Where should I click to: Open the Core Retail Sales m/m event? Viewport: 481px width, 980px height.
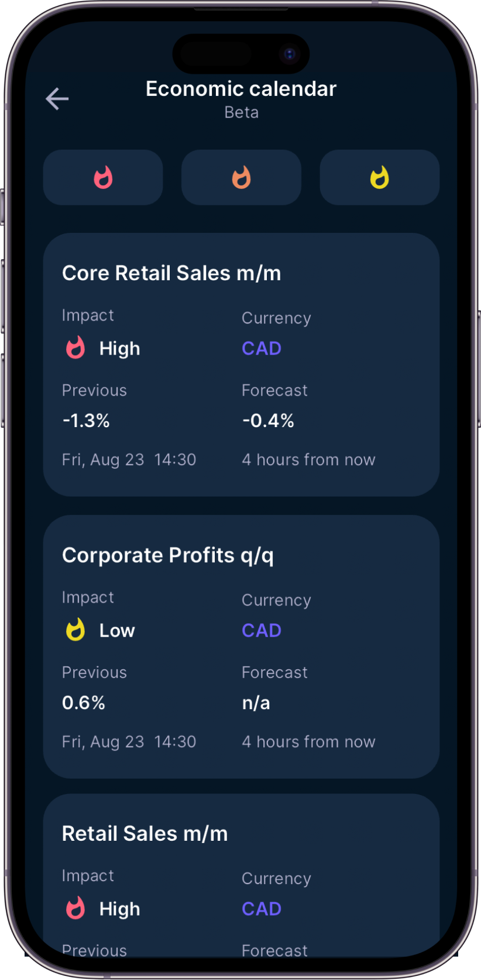(x=171, y=273)
